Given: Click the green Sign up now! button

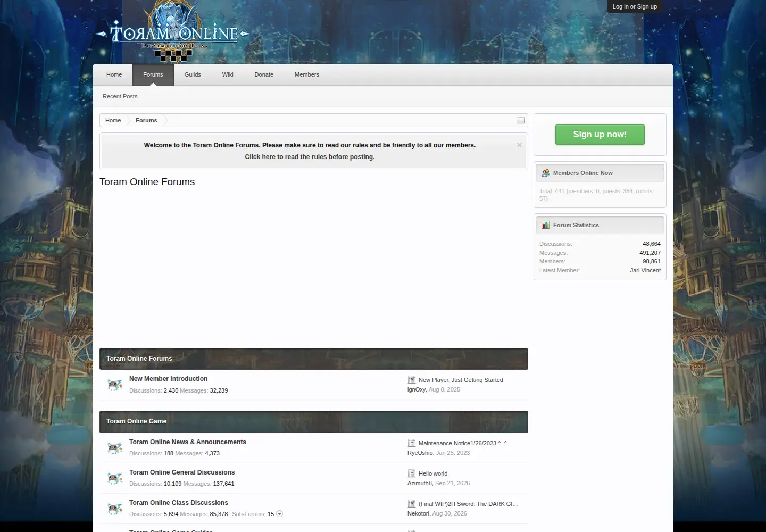Looking at the screenshot, I should point(600,135).
